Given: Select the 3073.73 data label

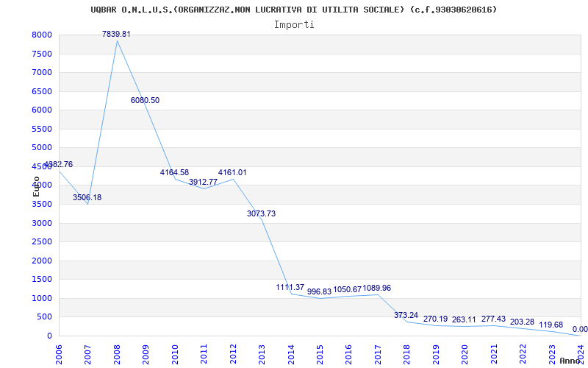Looking at the screenshot, I should (262, 213).
